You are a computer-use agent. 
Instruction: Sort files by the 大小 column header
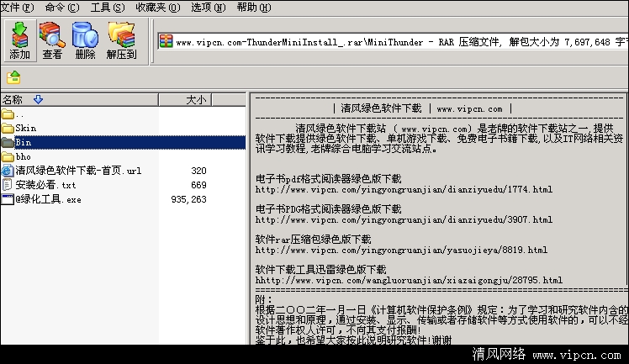pos(196,99)
